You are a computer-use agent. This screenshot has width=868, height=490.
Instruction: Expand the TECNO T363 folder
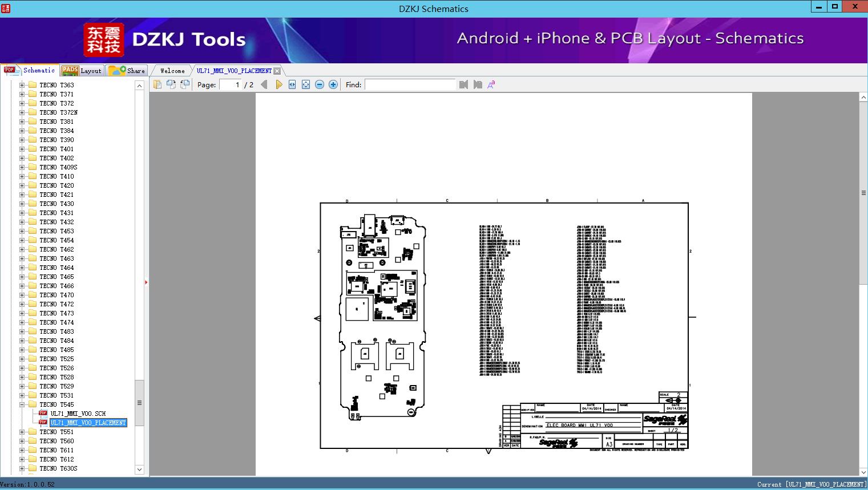point(22,85)
